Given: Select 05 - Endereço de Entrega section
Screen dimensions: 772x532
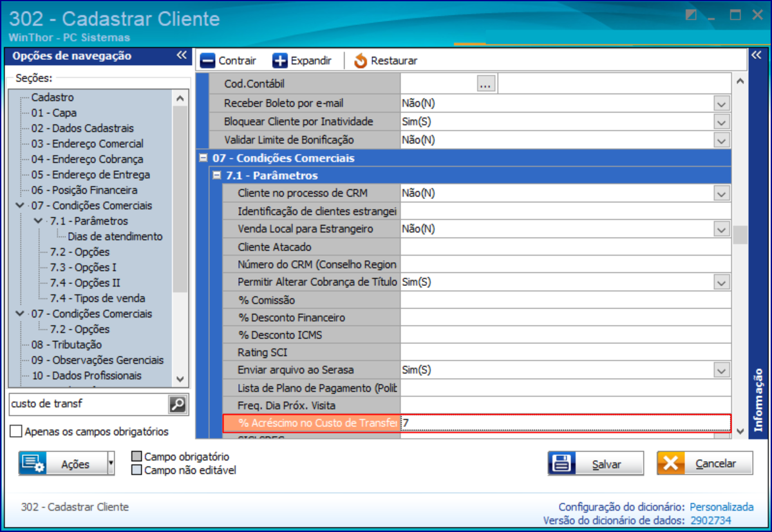Looking at the screenshot, I should 91,175.
